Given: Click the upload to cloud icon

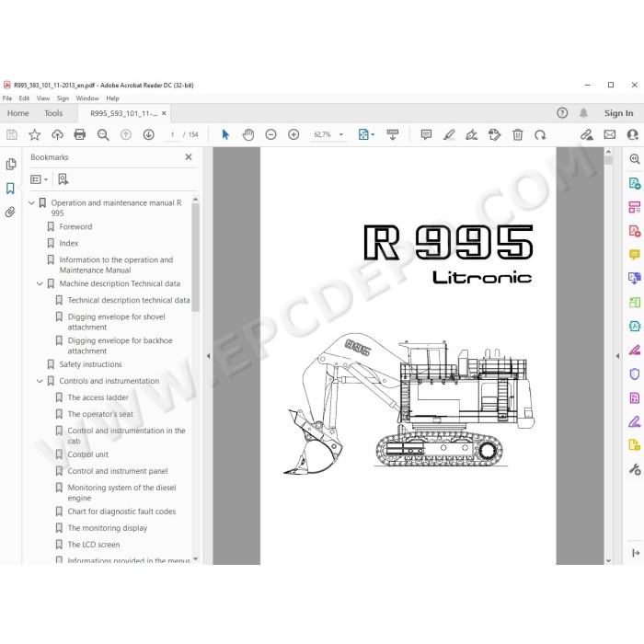Looking at the screenshot, I should pos(57,134).
